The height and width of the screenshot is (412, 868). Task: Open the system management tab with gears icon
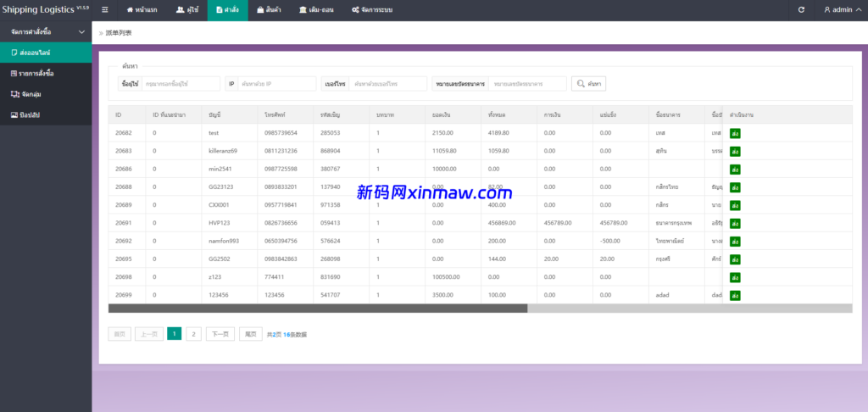(372, 10)
